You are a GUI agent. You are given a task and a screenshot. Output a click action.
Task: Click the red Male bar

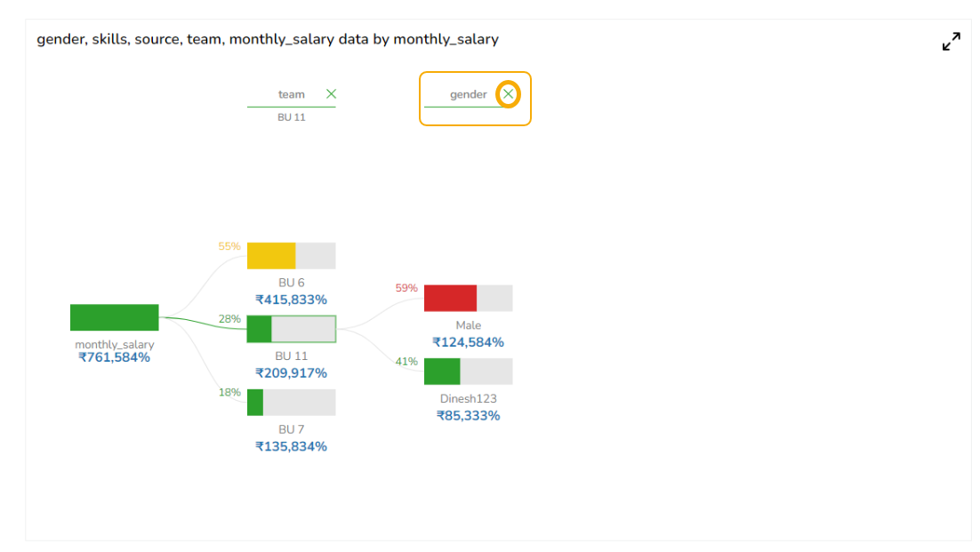click(x=451, y=299)
